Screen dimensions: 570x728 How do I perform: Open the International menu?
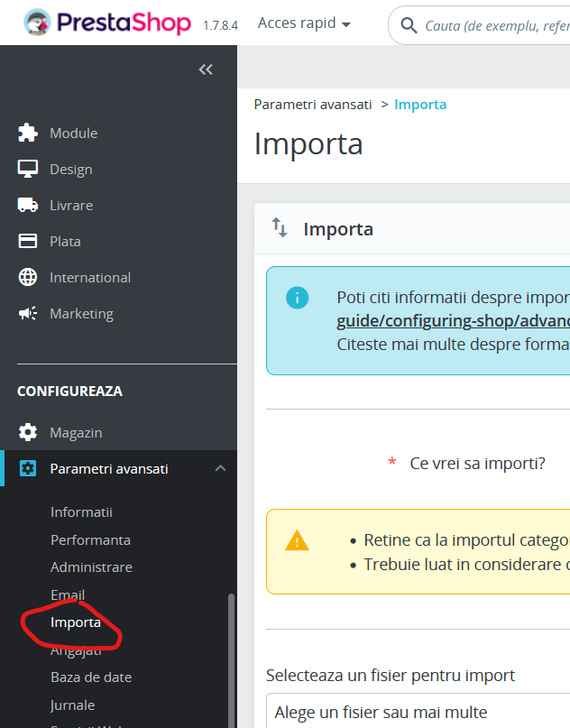tap(90, 278)
